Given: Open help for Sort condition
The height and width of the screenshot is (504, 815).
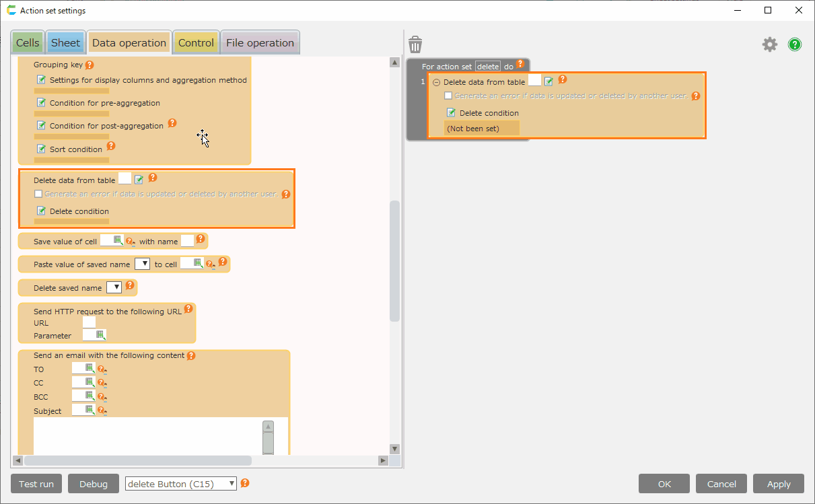Looking at the screenshot, I should tap(111, 145).
